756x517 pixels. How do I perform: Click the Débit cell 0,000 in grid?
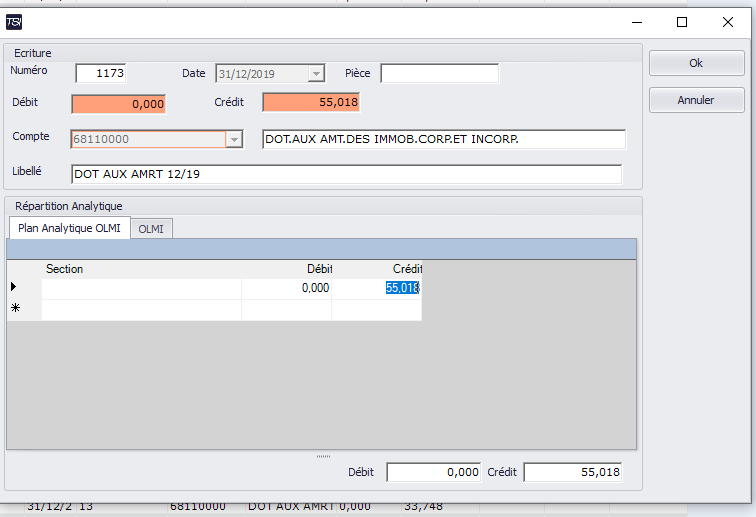coord(286,289)
